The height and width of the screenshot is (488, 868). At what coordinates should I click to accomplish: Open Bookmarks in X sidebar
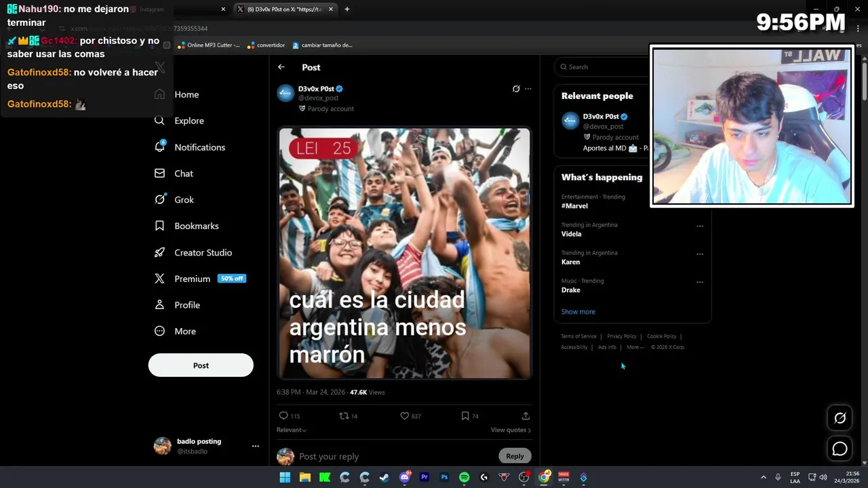click(x=187, y=226)
